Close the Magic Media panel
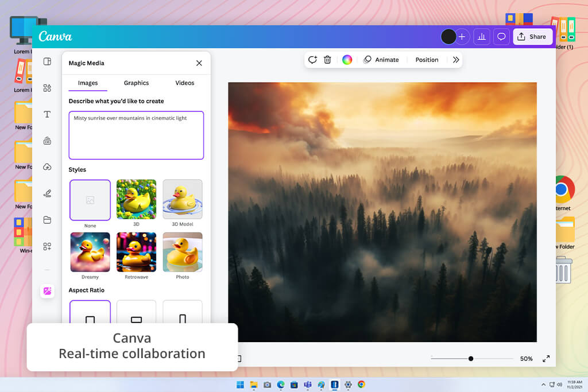Viewport: 588px width, 392px height. point(199,63)
